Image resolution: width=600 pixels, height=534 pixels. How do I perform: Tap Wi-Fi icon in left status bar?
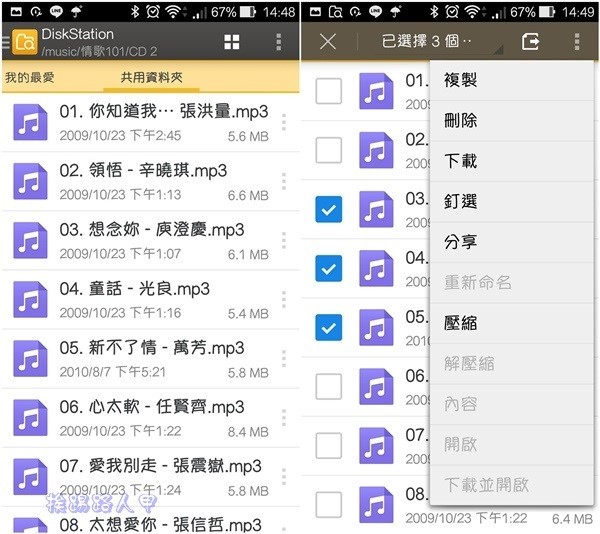tap(173, 12)
